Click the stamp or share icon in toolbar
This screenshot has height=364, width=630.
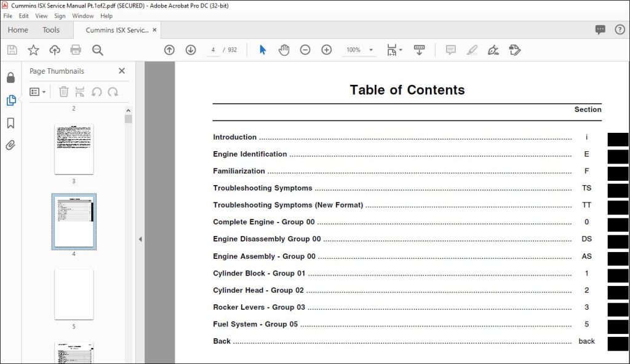515,50
